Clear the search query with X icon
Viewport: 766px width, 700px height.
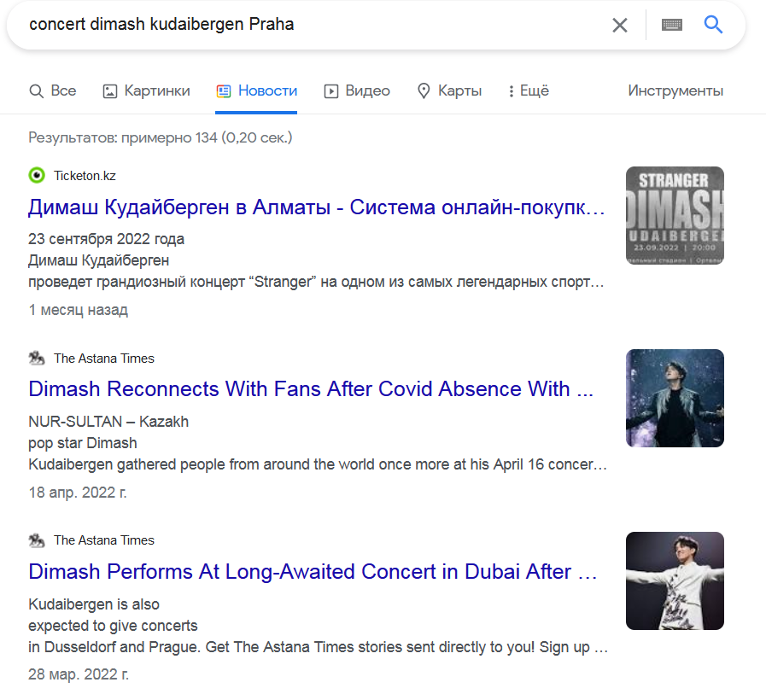click(x=620, y=25)
